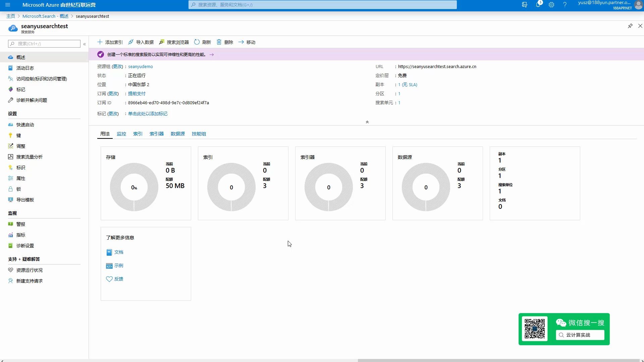
Task: Collapse the essentials section chevron
Action: [x=367, y=122]
